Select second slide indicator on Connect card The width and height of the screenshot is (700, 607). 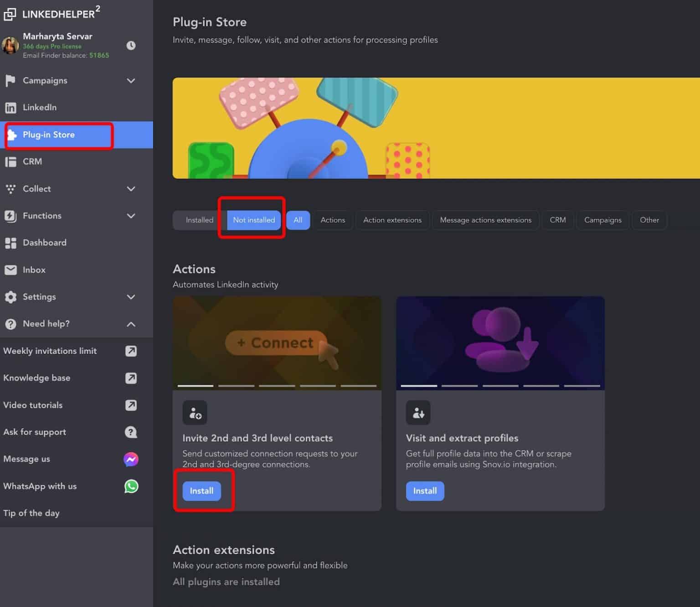tap(236, 386)
